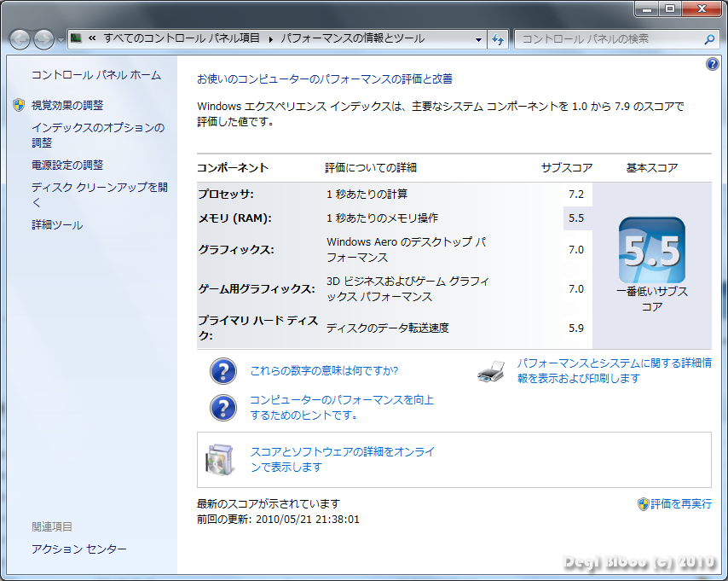This screenshot has height=581, width=728.
Task: Click question icon beside performance hints link
Action: [x=223, y=408]
